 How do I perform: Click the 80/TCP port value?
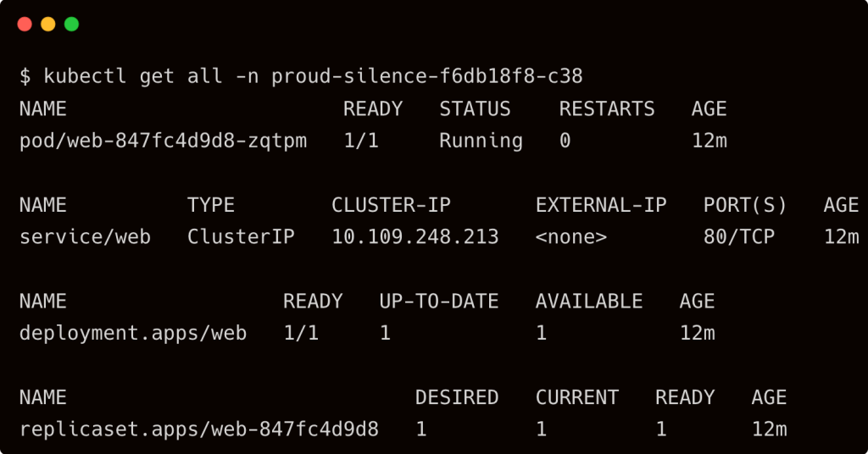739,236
